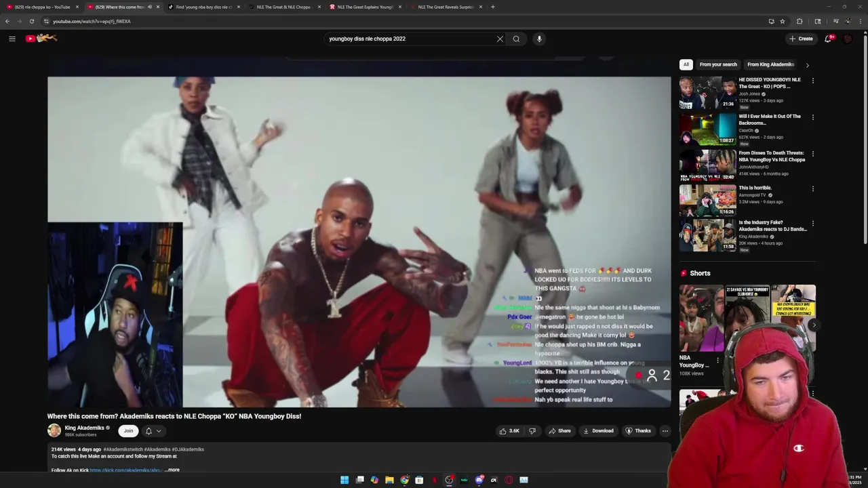Switch to the 'nle choppa ko - YouTube' tab
This screenshot has height=488, width=868.
pyautogui.click(x=42, y=7)
